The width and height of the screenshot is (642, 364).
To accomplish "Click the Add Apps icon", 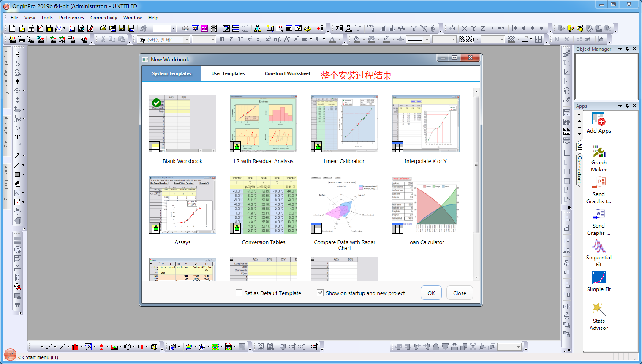I will pyautogui.click(x=598, y=120).
